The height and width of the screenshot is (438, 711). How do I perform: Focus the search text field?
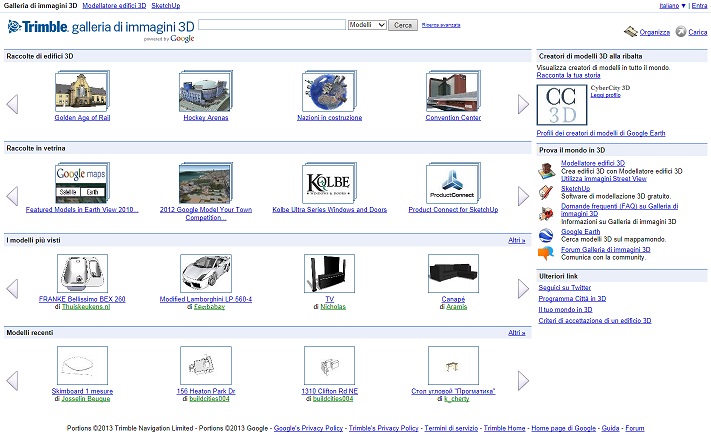click(x=272, y=24)
